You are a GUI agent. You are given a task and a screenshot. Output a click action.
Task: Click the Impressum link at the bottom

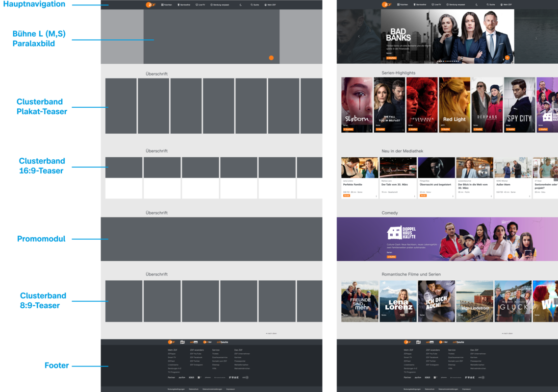[466, 389]
